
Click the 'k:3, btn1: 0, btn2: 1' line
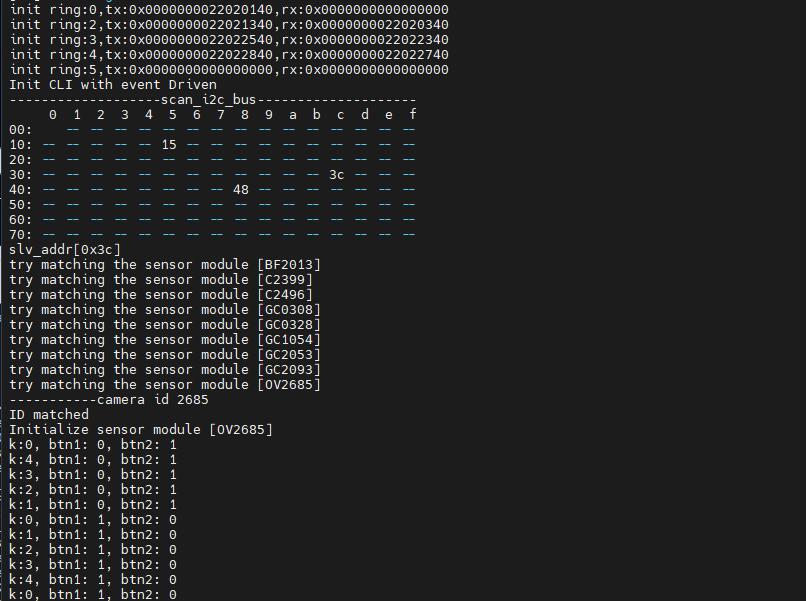(93, 475)
